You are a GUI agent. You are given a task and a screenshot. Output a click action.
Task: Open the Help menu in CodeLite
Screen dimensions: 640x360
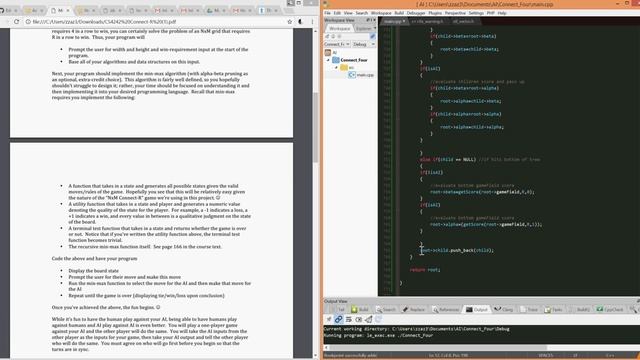coord(502,13)
